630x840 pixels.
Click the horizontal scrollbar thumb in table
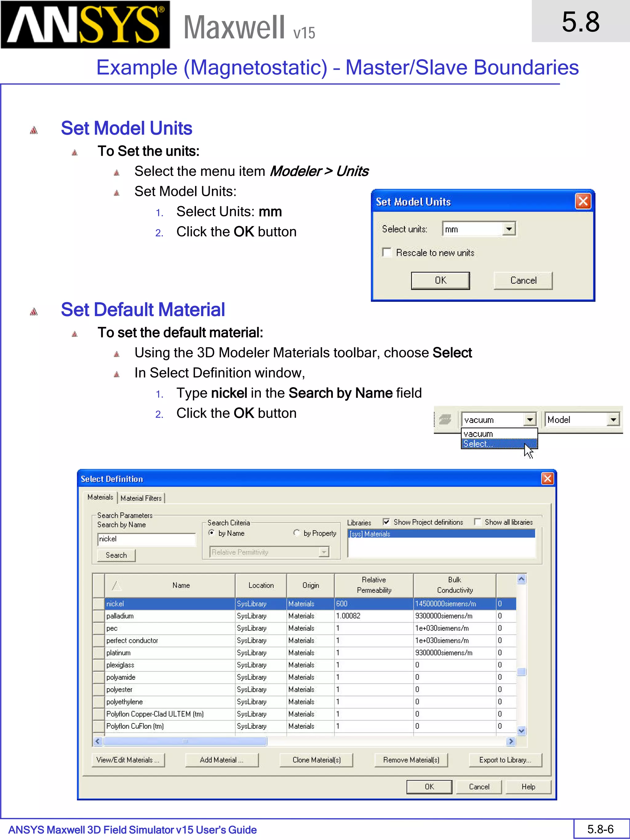click(x=185, y=741)
